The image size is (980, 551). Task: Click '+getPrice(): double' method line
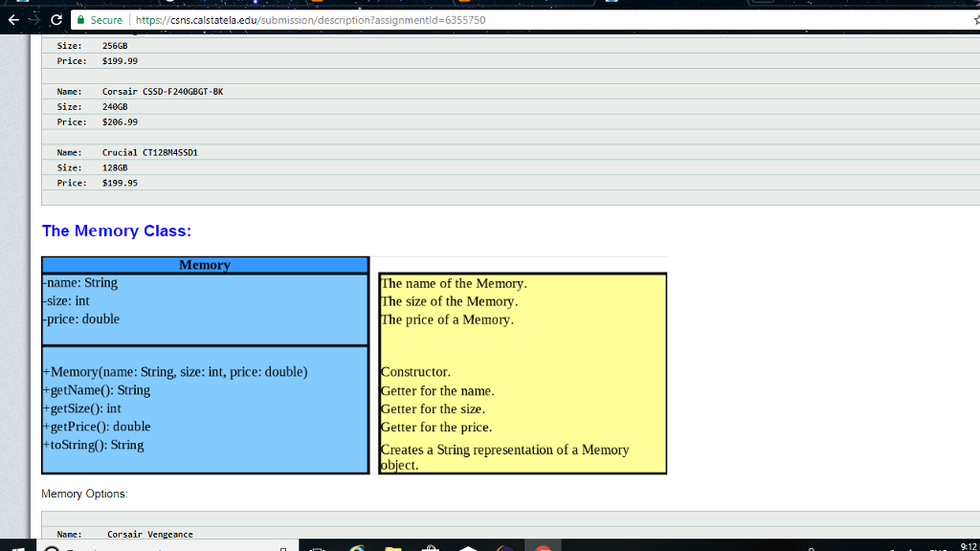[x=97, y=426]
